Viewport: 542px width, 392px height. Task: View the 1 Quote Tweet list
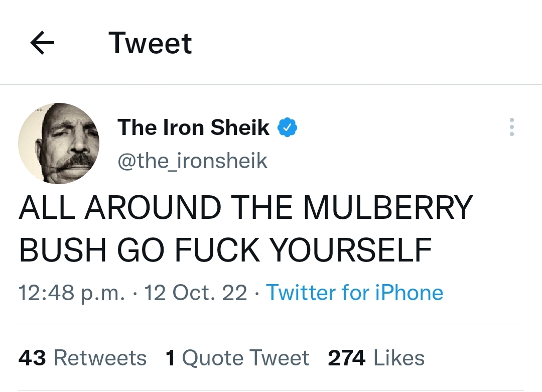point(237,358)
